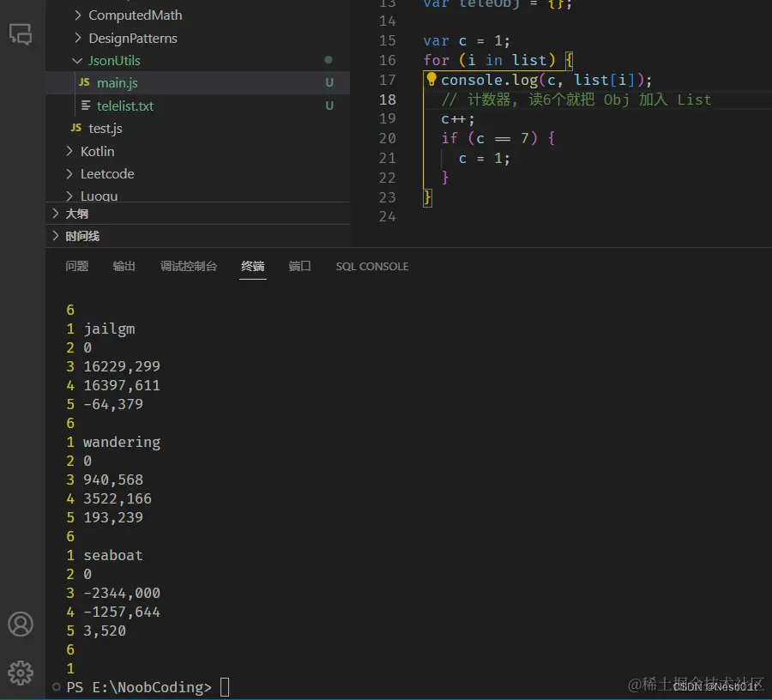Select the 终端 terminal tab

click(x=252, y=266)
